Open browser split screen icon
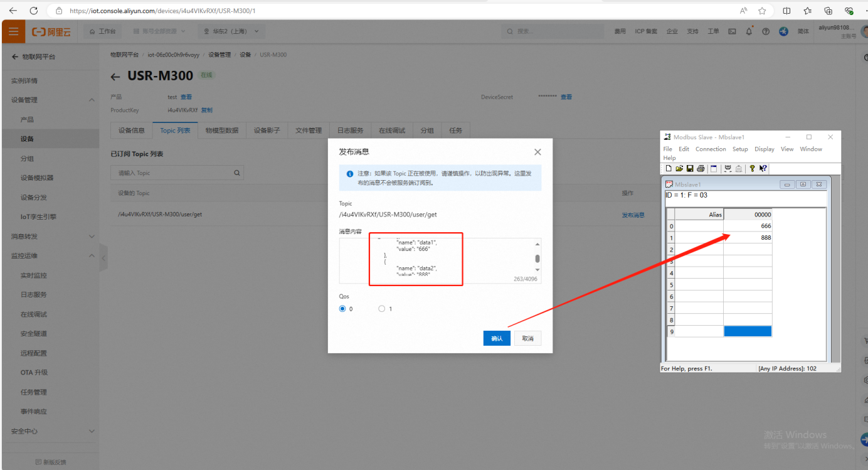This screenshot has width=868, height=470. (786, 11)
